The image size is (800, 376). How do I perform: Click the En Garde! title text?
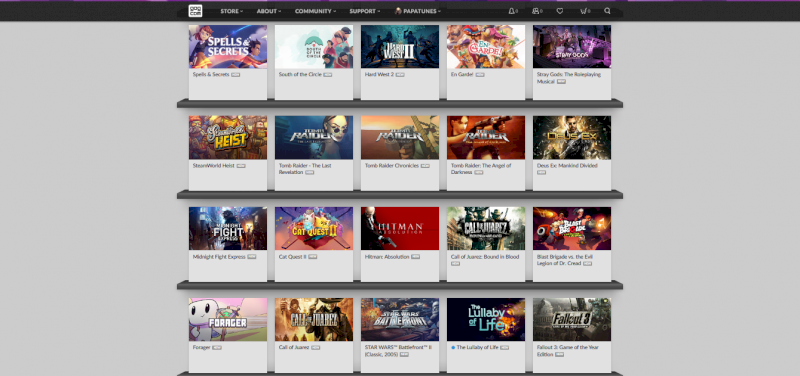coord(462,74)
